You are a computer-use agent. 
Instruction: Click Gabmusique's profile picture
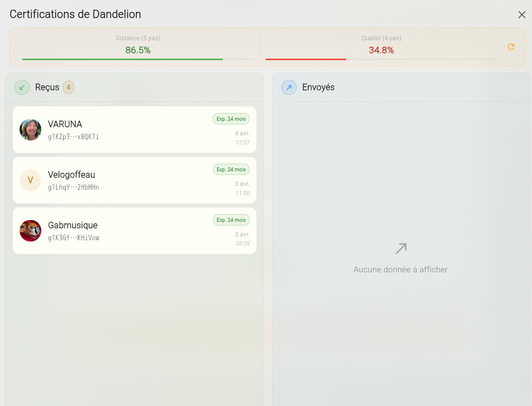pos(30,231)
